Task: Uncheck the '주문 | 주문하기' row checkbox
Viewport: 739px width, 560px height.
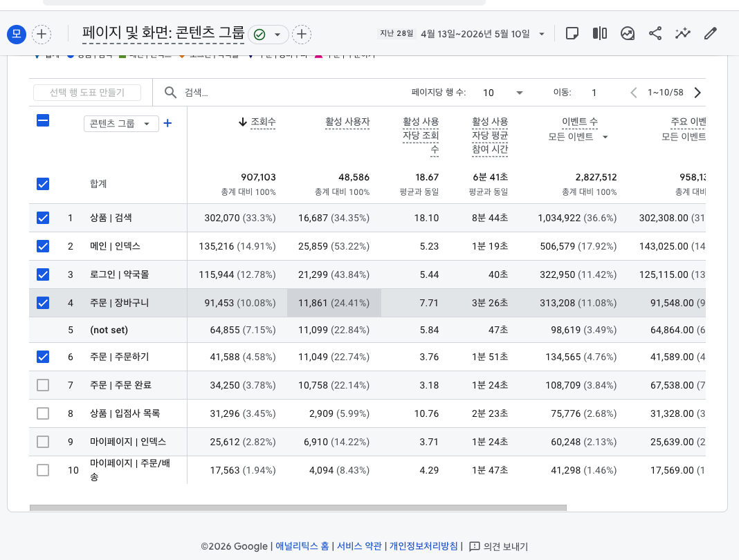Action: point(43,357)
